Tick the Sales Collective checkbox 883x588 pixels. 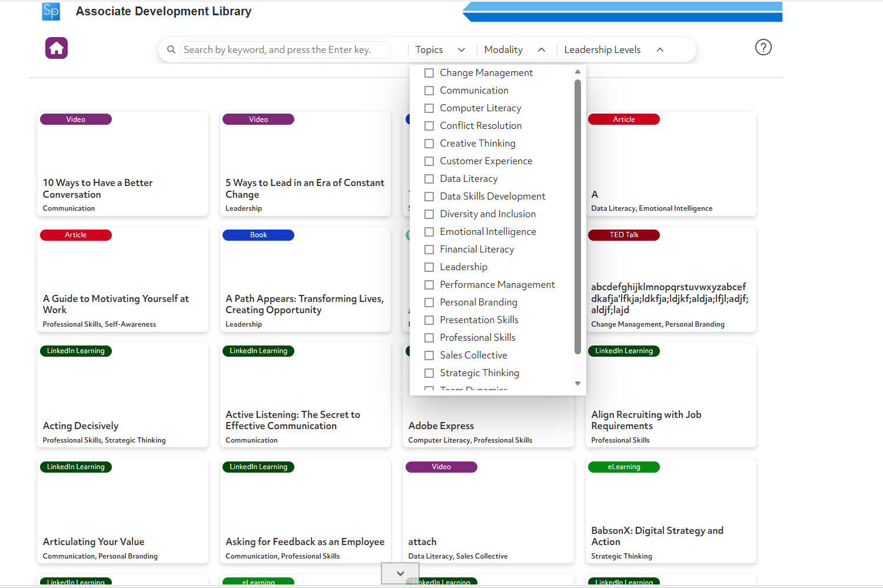(x=429, y=356)
